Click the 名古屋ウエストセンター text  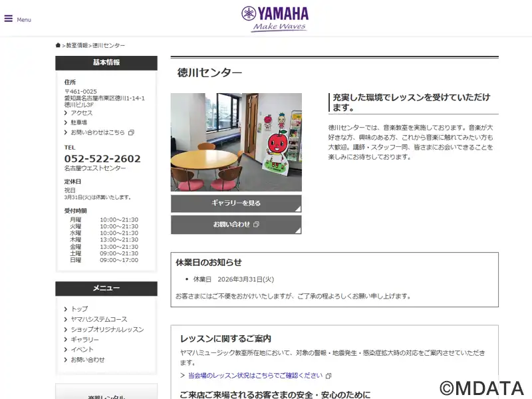tap(95, 168)
